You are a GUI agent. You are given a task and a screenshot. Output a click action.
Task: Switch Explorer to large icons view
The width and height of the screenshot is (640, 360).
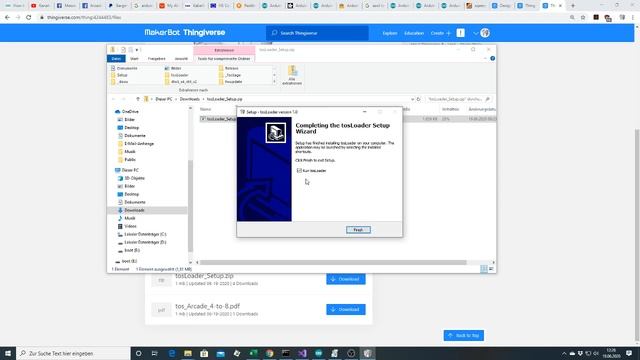point(491,269)
